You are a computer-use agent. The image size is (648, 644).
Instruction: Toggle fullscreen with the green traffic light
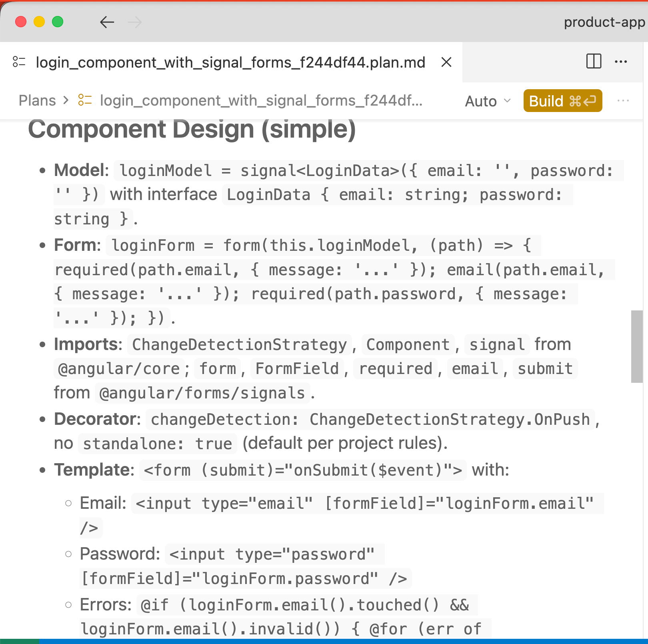[x=57, y=22]
